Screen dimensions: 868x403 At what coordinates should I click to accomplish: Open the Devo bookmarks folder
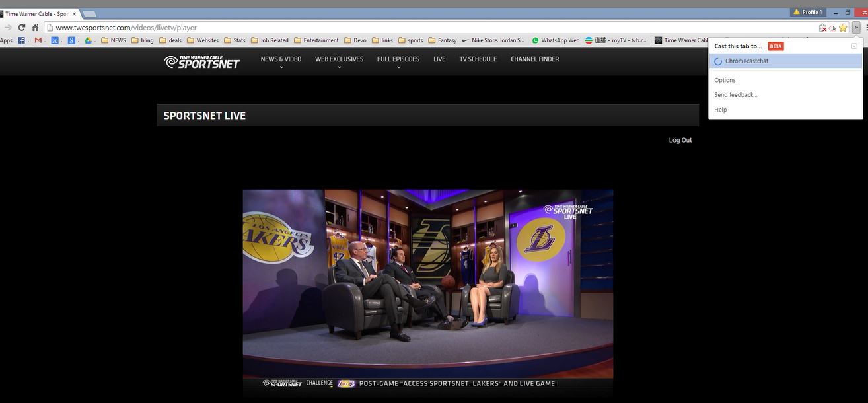[355, 40]
